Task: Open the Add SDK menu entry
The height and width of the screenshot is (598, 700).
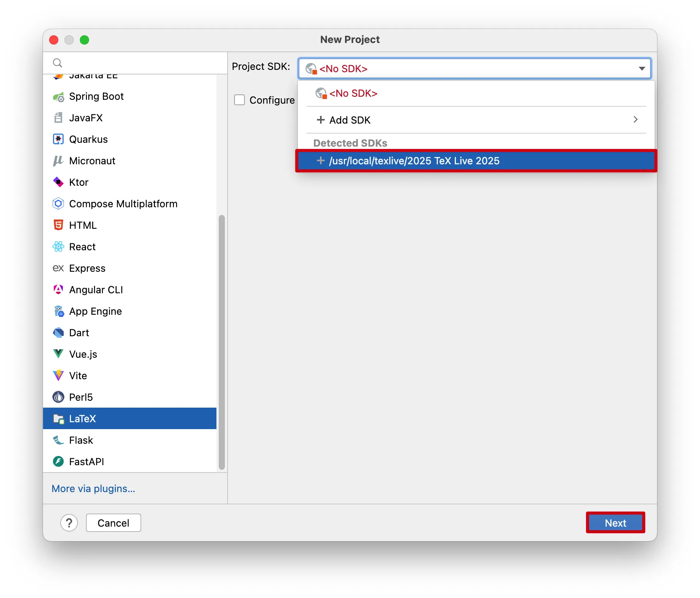Action: [476, 120]
